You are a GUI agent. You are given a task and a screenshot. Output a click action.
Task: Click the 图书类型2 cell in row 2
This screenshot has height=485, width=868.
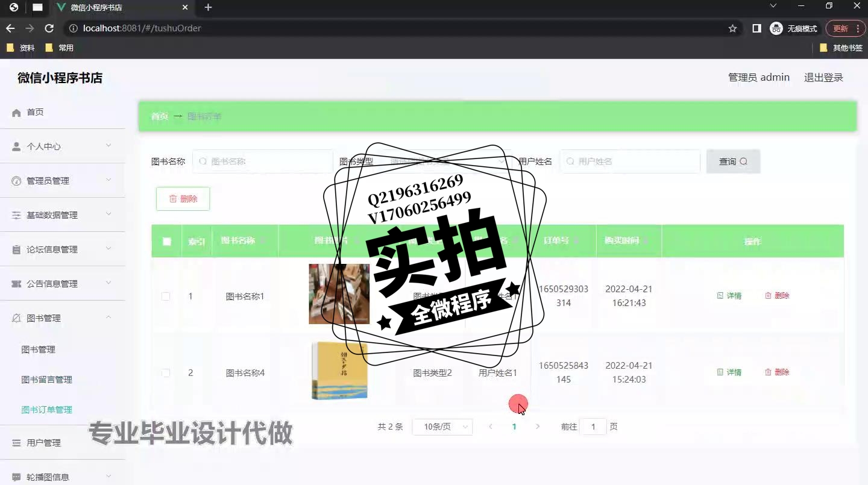[432, 373]
